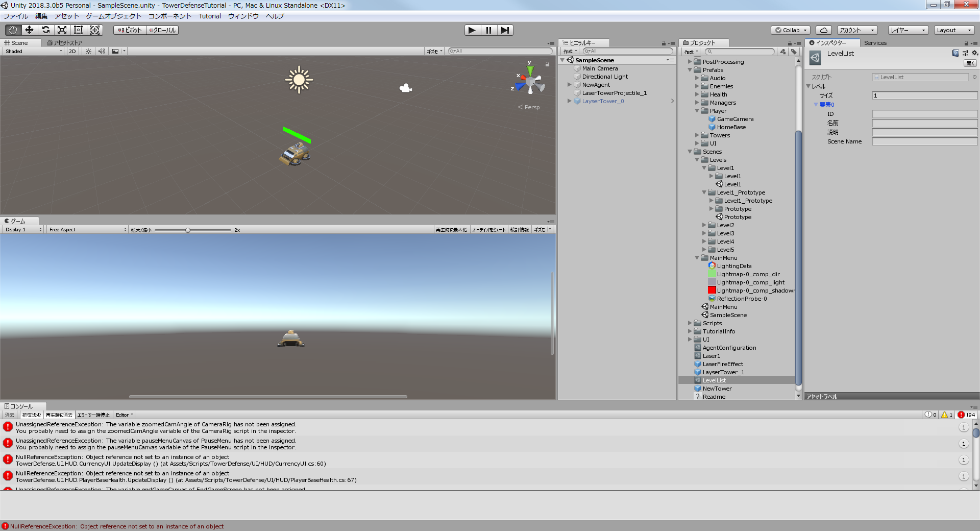Screen dimensions: 980x531
Task: Toggle エラーで一時停止 in console
Action: pyautogui.click(x=93, y=415)
